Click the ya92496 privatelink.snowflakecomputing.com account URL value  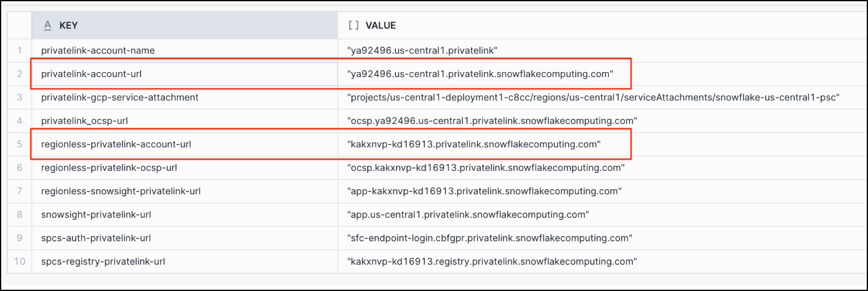480,74
